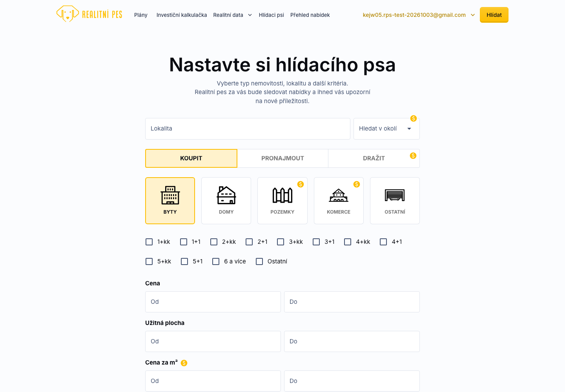
Task: Click the Užitná plocha Od field
Action: point(213,341)
